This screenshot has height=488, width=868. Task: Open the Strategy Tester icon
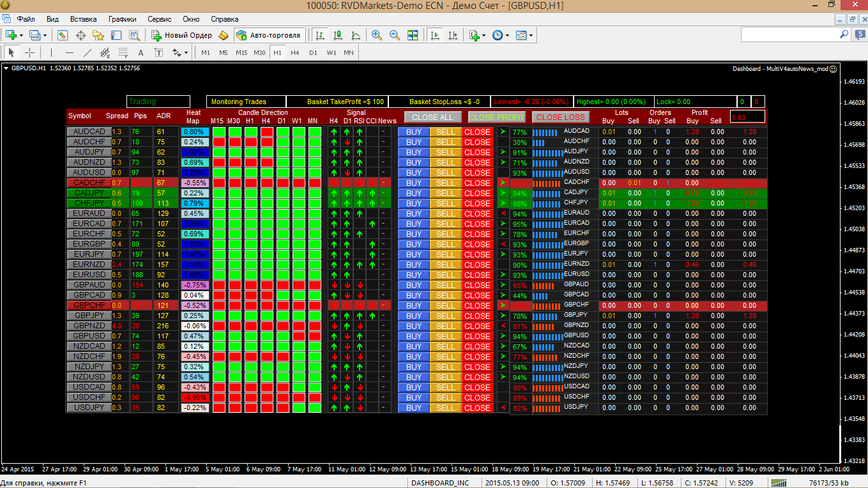(134, 35)
